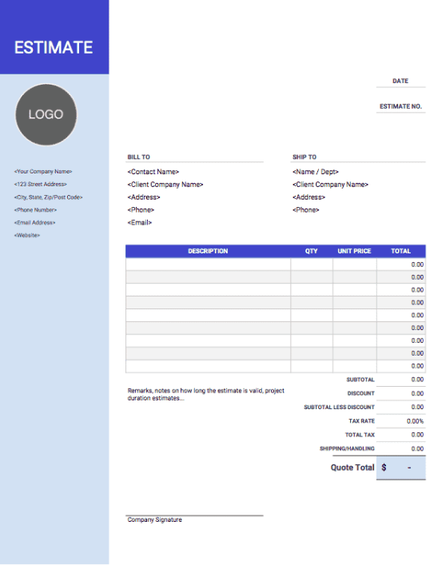Select the round LOGO placeholder

click(46, 115)
